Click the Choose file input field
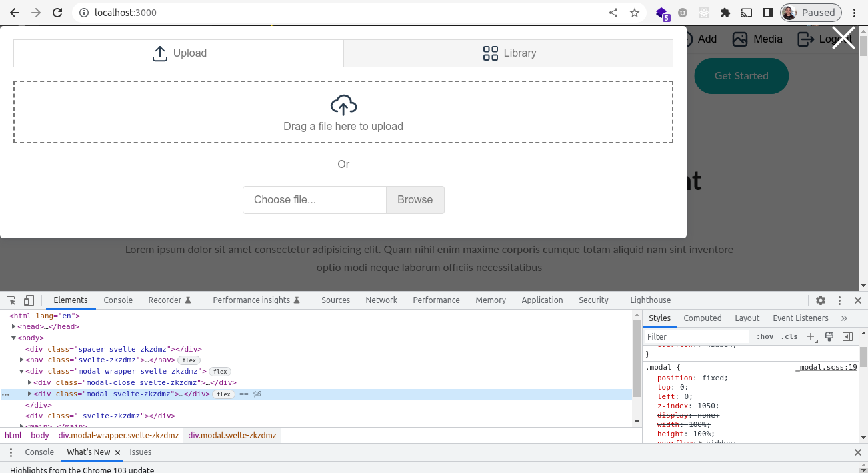Image resolution: width=868 pixels, height=473 pixels. tap(315, 200)
